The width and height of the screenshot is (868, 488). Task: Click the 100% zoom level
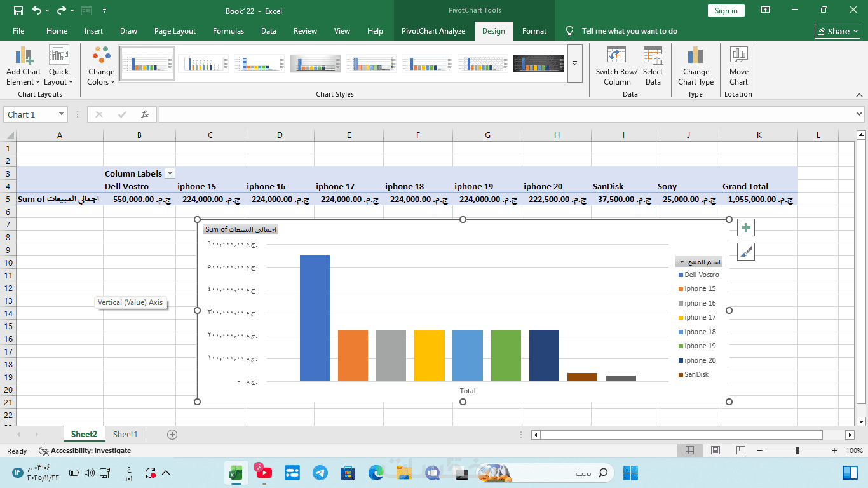pyautogui.click(x=854, y=451)
